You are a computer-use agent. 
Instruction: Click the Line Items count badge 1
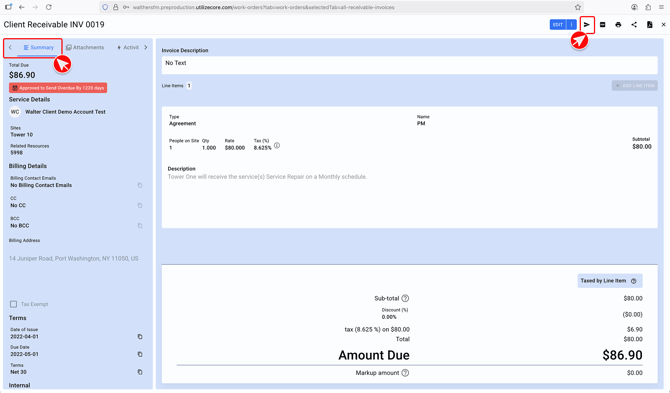pyautogui.click(x=189, y=86)
